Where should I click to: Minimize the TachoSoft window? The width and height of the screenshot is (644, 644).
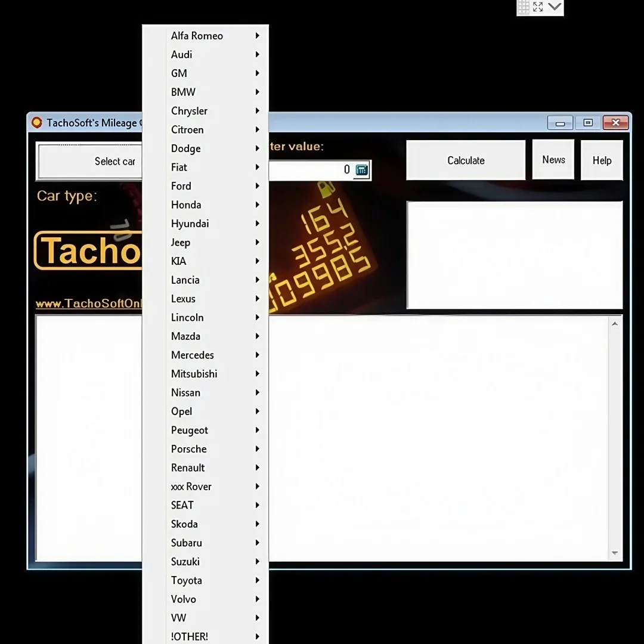tap(560, 123)
